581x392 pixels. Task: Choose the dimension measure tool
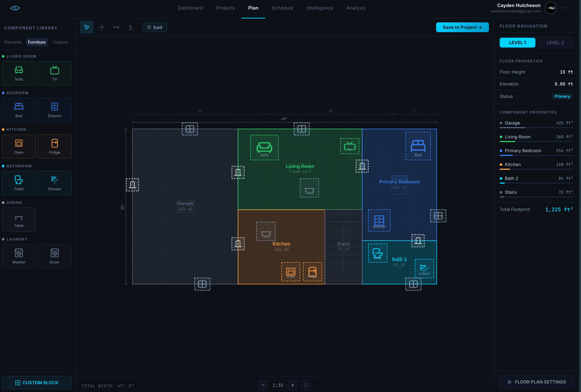[x=116, y=27]
